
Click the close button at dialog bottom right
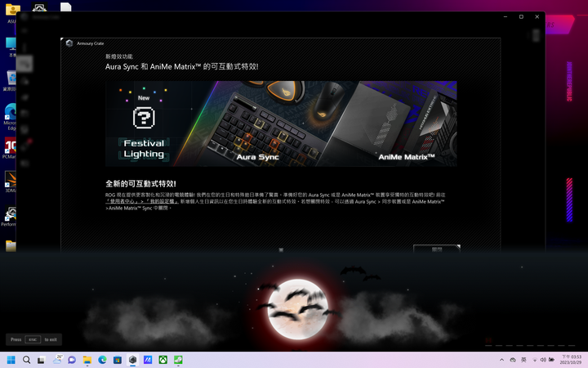436,249
